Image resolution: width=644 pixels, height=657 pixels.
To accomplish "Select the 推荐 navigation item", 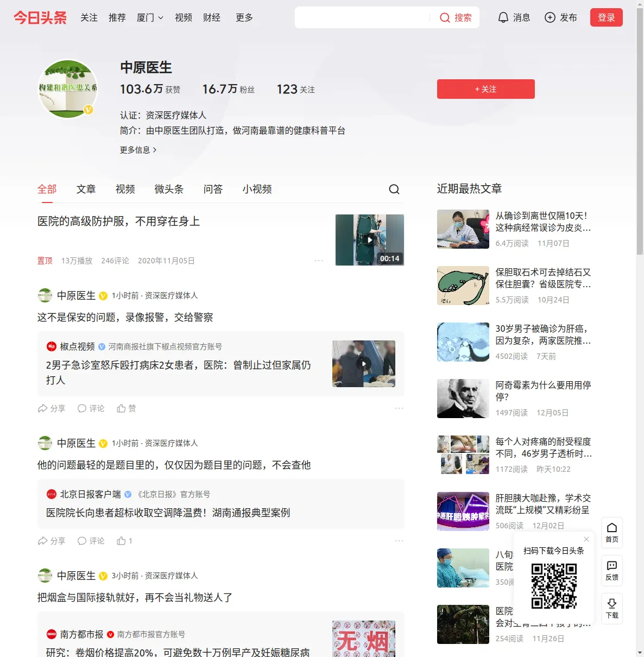I will [x=117, y=18].
